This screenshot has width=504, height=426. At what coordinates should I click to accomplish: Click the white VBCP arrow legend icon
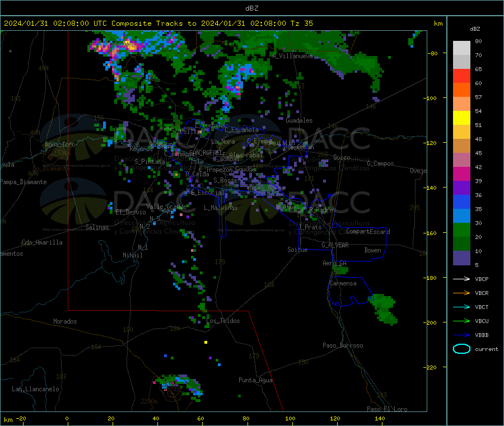tap(461, 279)
